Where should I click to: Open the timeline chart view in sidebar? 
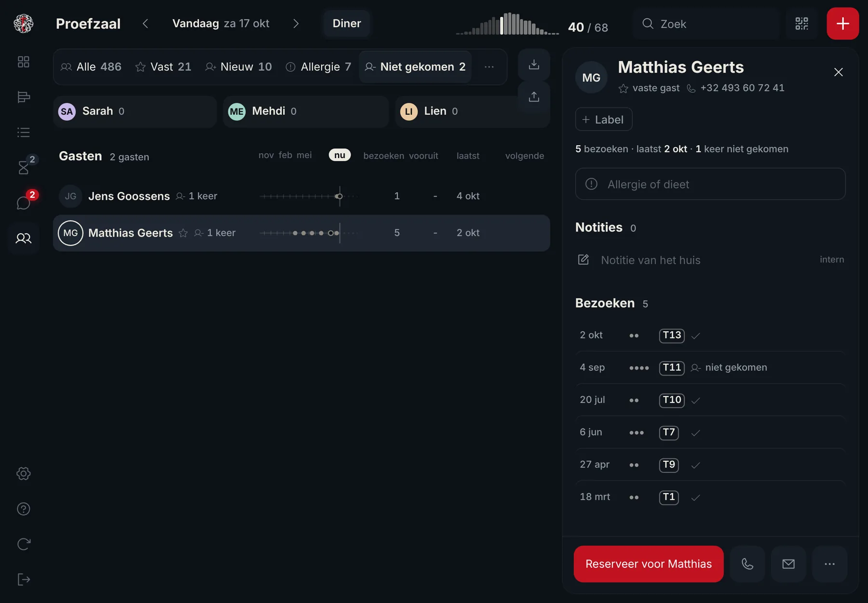23,97
